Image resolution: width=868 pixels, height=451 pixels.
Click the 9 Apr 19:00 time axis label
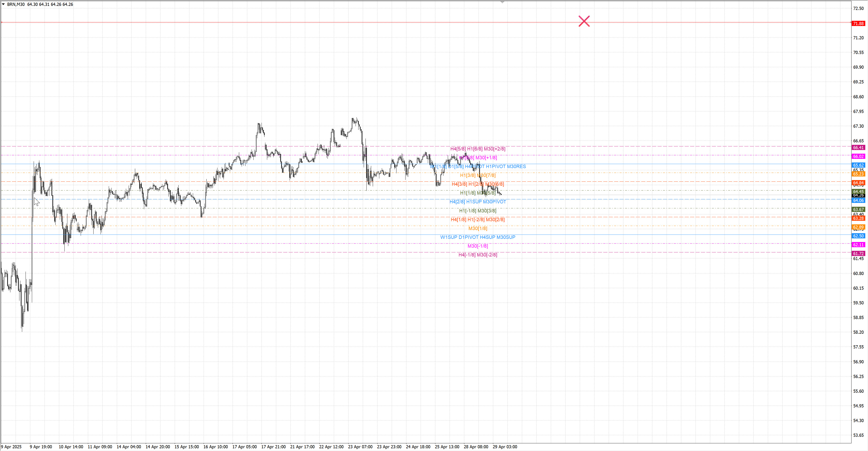pos(41,447)
